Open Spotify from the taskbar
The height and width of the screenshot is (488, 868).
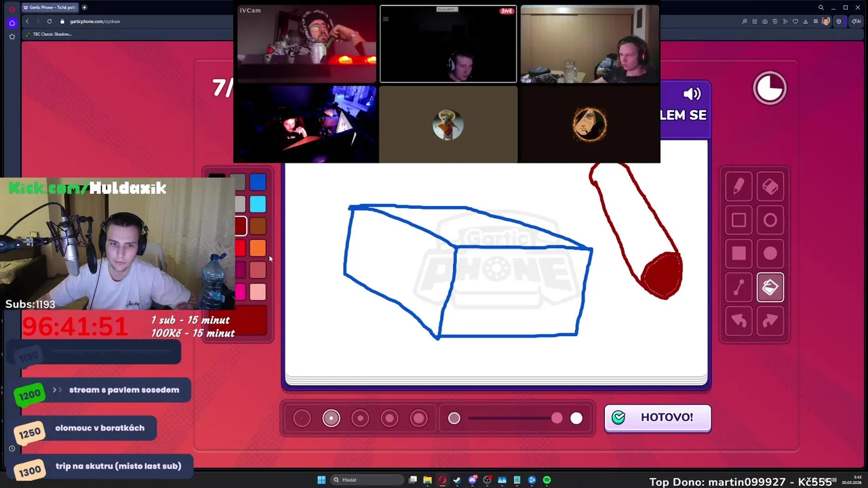click(x=547, y=480)
